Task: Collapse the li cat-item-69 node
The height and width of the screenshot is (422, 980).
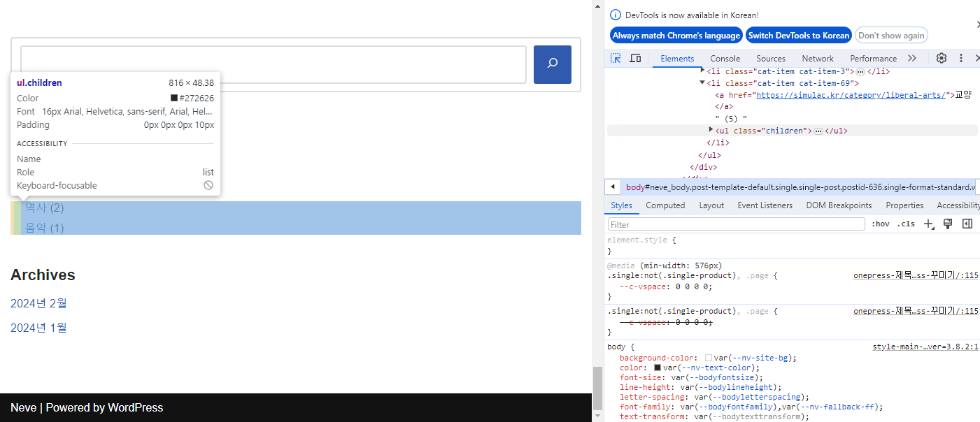Action: point(702,83)
